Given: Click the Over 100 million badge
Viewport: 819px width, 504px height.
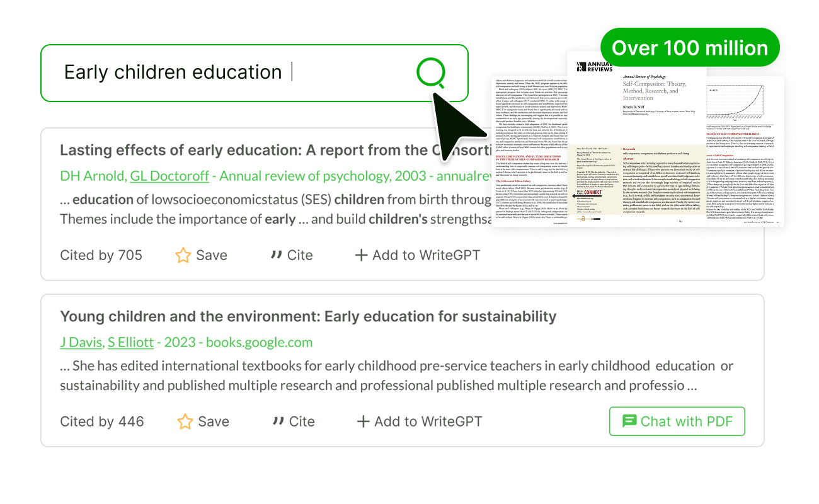Looking at the screenshot, I should point(690,47).
